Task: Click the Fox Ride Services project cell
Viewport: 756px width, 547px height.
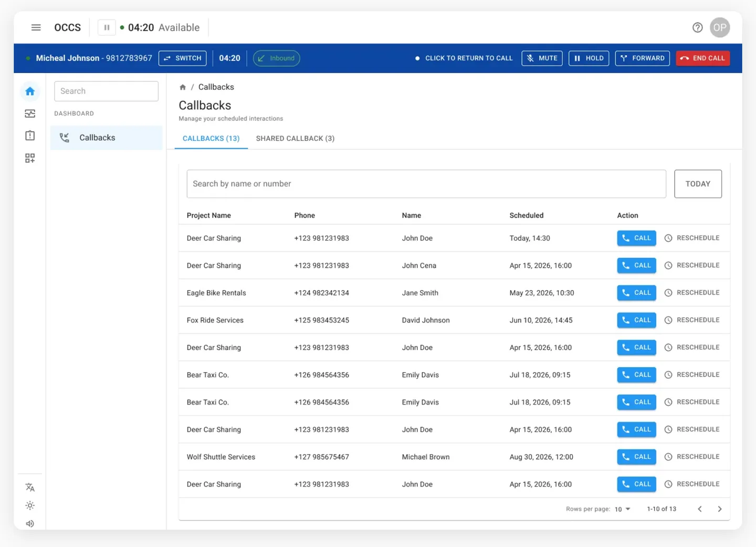Action: click(215, 321)
